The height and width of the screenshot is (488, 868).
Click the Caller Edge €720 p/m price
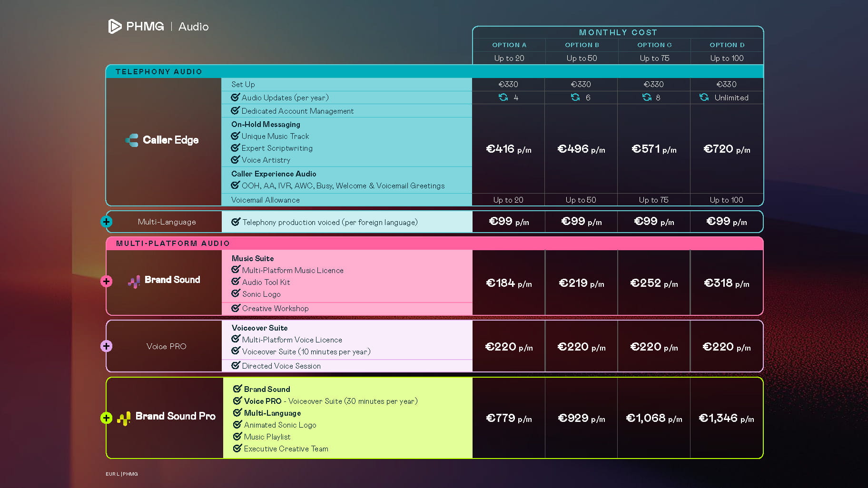click(727, 149)
